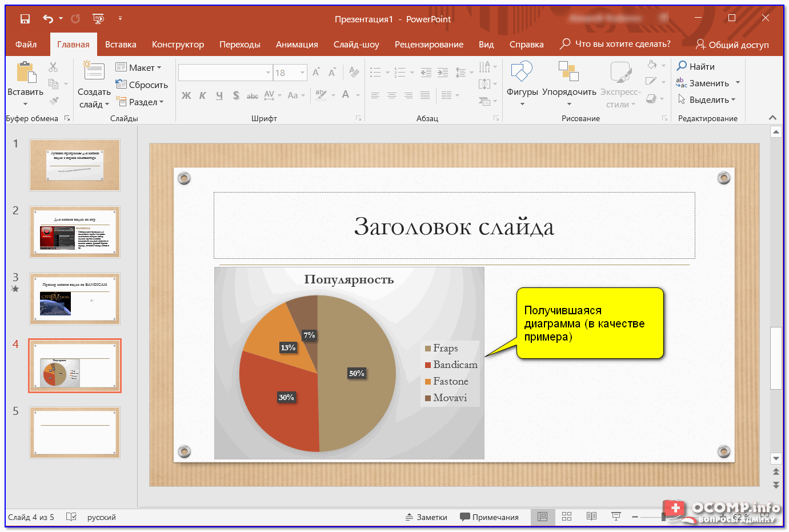Screen dimensions: 789x532
Task: Toggle strikethrough abc formatting
Action: (x=253, y=95)
